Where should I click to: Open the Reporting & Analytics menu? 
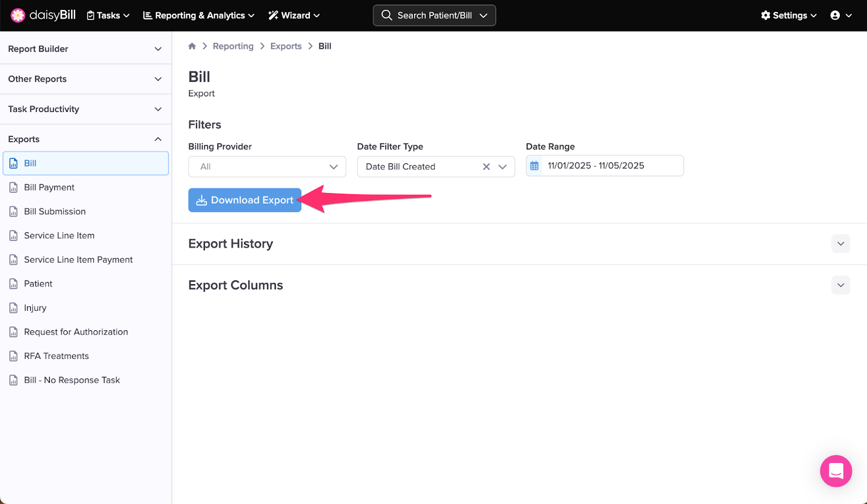198,15
